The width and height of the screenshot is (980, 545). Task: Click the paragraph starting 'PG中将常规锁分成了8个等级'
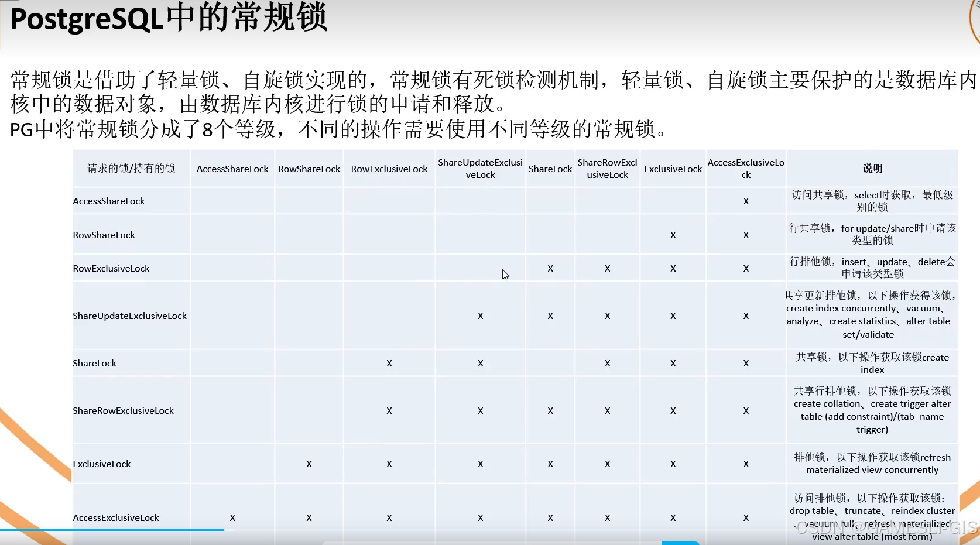pyautogui.click(x=340, y=129)
